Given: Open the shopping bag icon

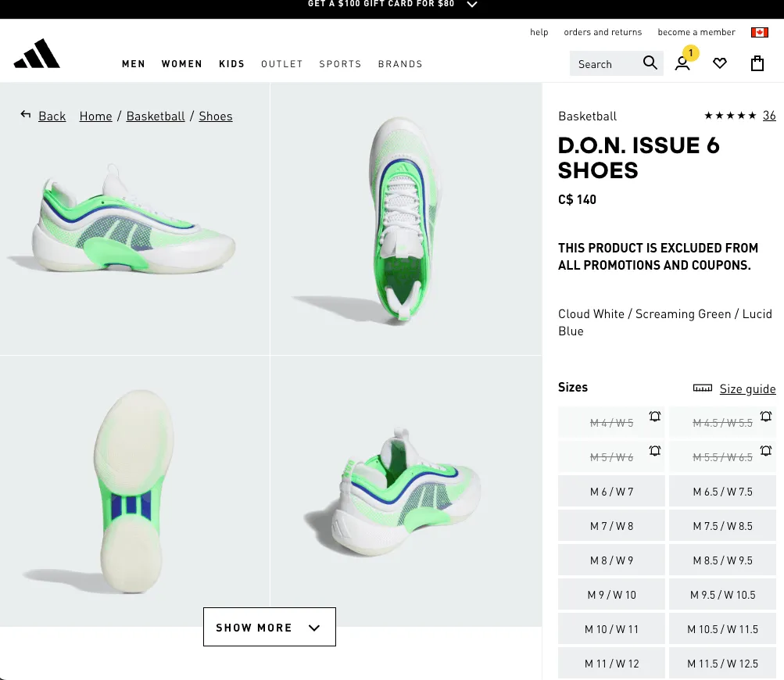Looking at the screenshot, I should 756,63.
